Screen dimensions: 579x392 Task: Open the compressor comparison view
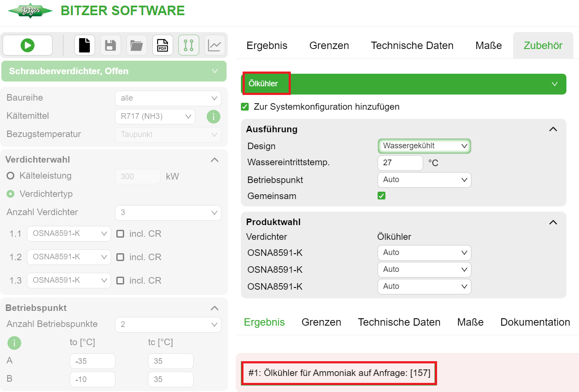[x=188, y=45]
